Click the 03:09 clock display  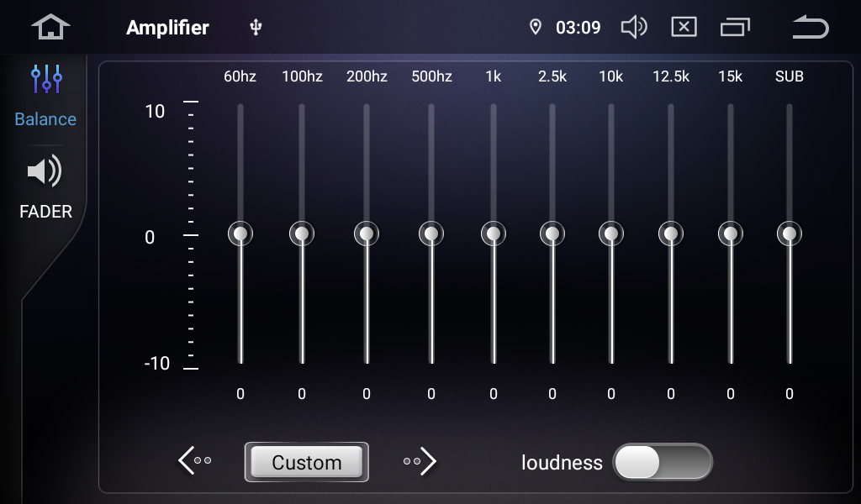tap(578, 28)
